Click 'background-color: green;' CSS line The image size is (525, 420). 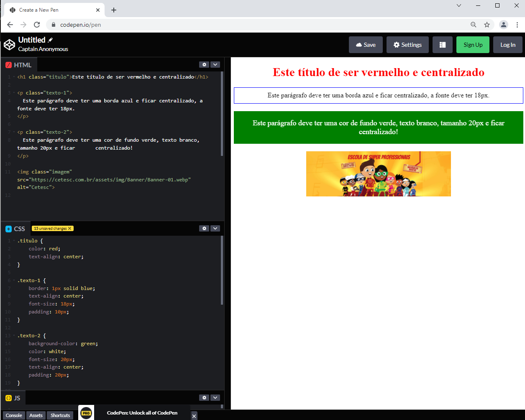point(63,344)
